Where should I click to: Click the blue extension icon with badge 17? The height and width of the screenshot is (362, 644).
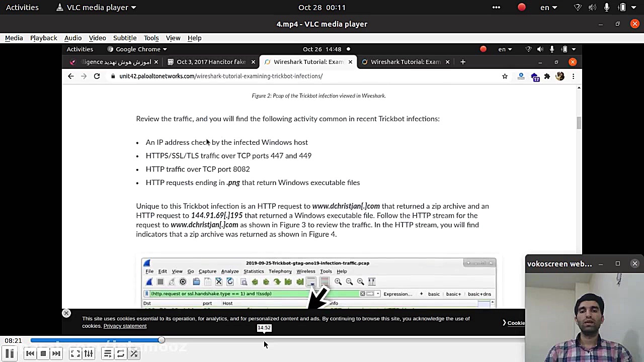click(x=535, y=77)
